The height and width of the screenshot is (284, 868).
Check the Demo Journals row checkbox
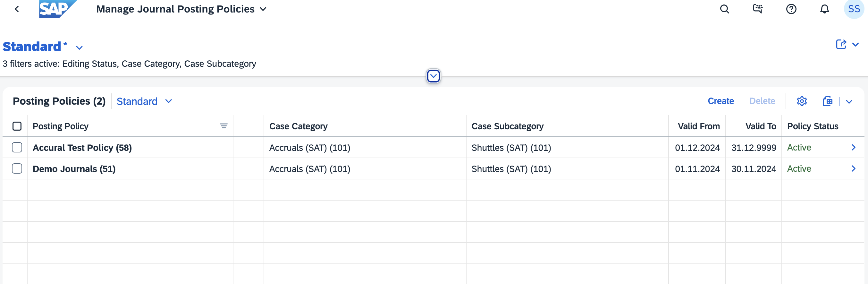(17, 169)
